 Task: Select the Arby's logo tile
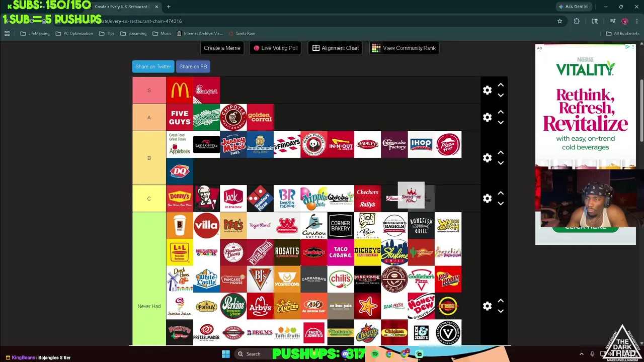260,306
